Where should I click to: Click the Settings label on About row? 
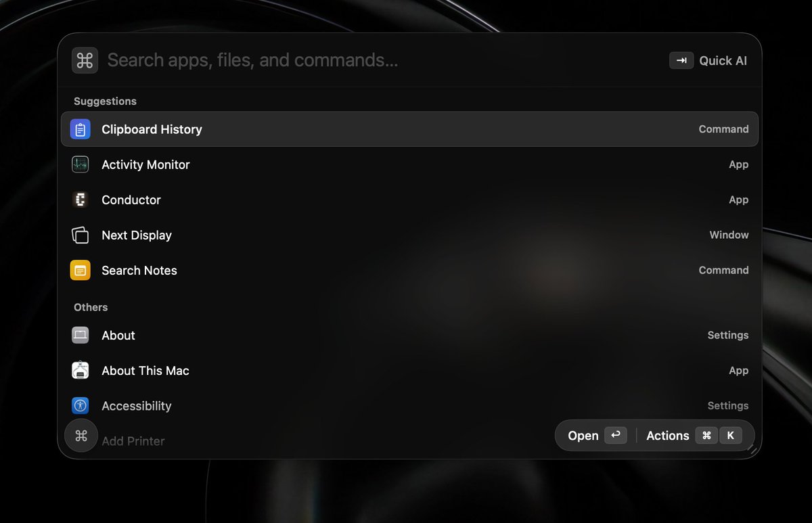(728, 335)
